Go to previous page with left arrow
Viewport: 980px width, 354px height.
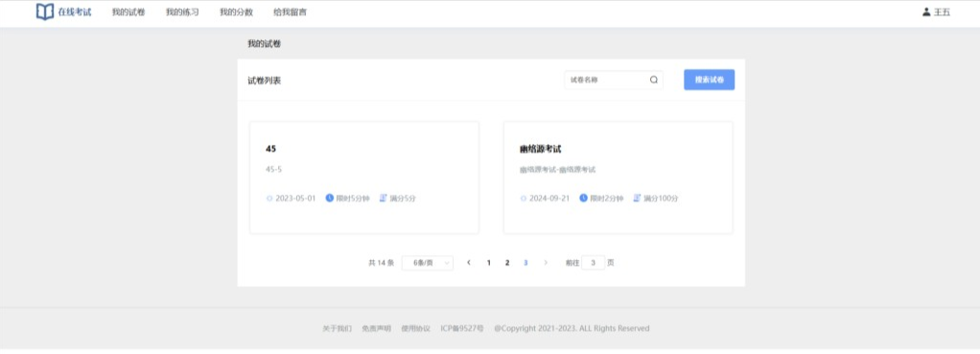[x=469, y=263]
